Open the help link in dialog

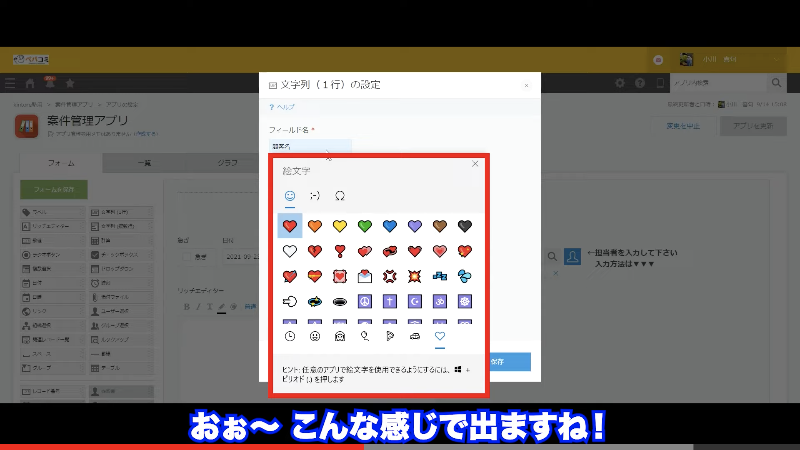click(x=285, y=106)
